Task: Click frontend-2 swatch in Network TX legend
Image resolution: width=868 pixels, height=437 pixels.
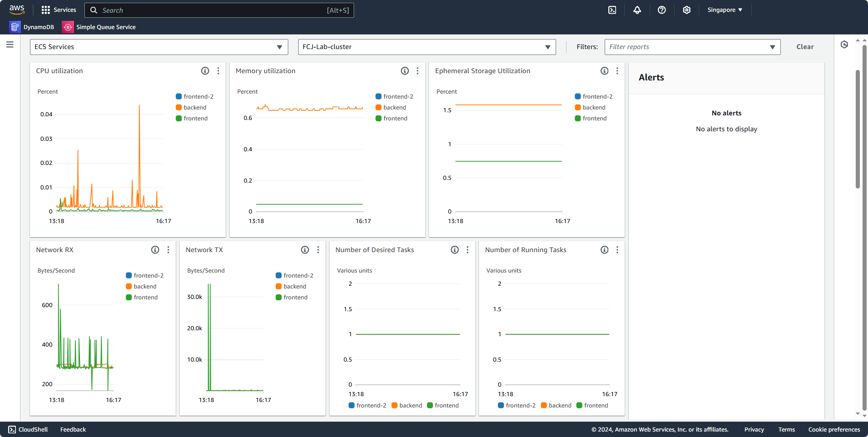Action: (x=279, y=276)
